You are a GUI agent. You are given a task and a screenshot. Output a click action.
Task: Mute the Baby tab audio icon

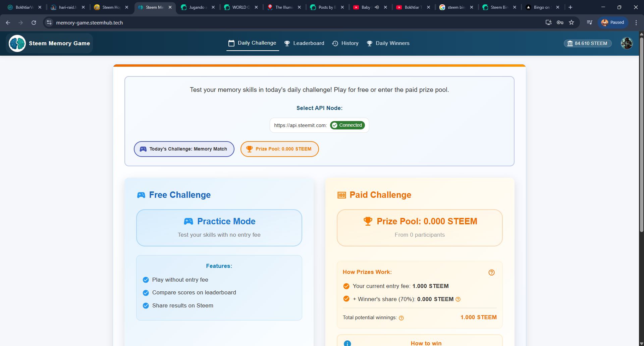[x=377, y=7]
